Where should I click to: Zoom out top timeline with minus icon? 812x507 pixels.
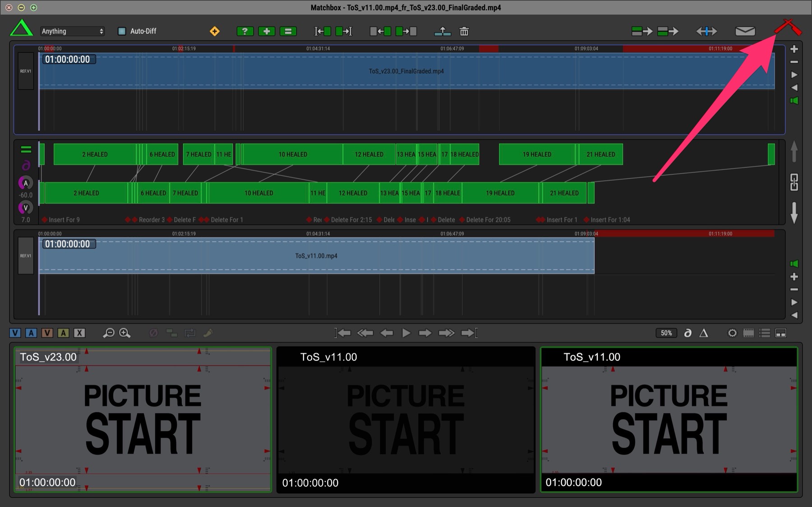tap(794, 62)
